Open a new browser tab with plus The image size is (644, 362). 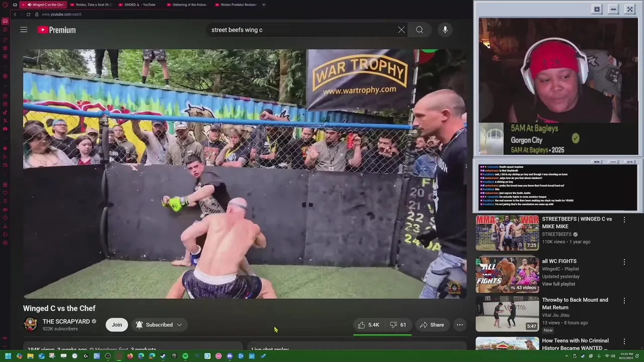pos(263,5)
